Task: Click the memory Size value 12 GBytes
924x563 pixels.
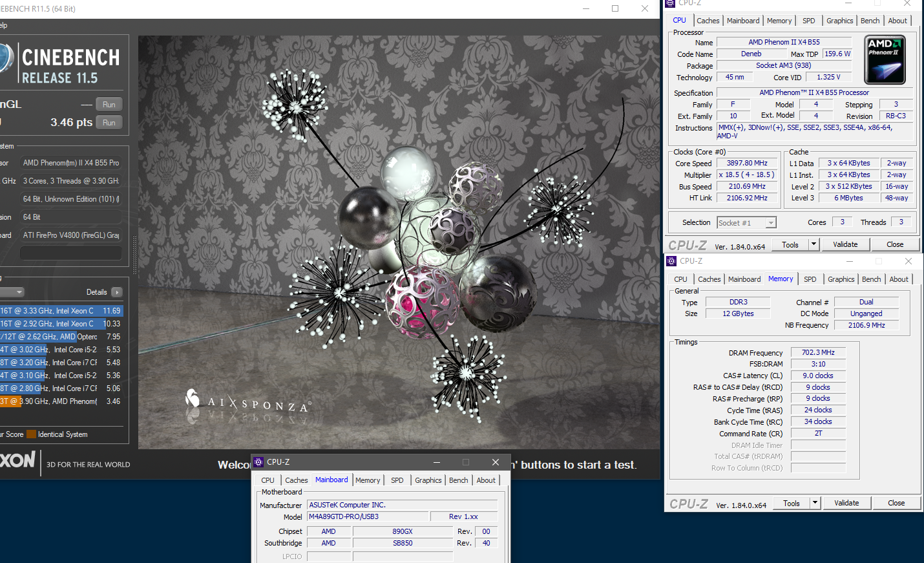Action: (x=738, y=313)
